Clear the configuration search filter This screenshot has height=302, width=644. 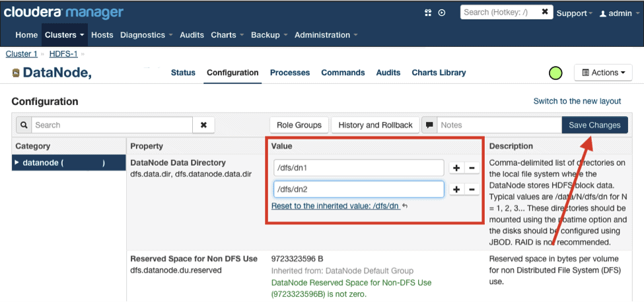click(x=203, y=125)
